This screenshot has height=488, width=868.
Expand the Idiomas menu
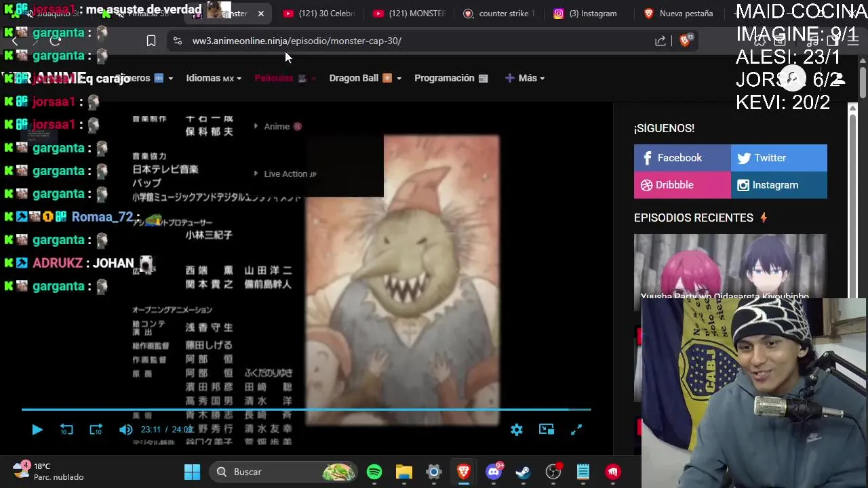pyautogui.click(x=214, y=78)
